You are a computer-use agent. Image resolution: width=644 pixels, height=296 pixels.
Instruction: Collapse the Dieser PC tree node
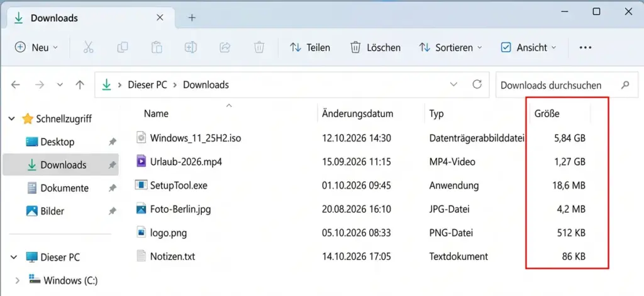pyautogui.click(x=14, y=258)
